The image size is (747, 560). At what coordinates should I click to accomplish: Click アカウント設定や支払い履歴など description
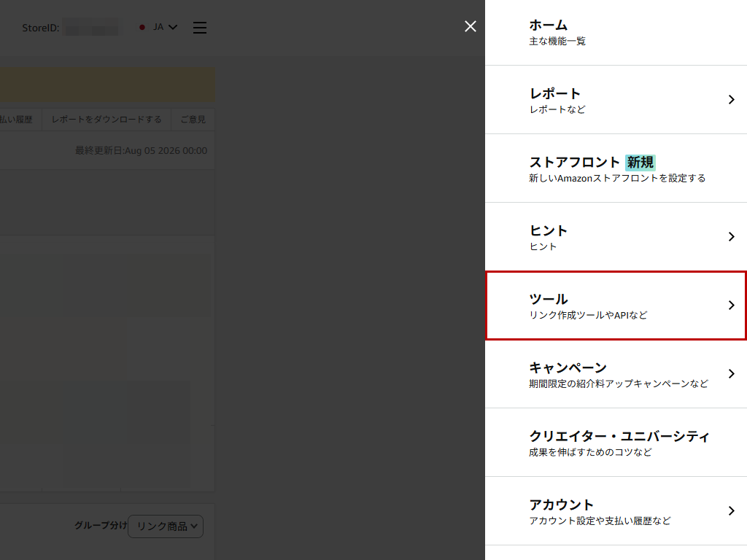[600, 521]
